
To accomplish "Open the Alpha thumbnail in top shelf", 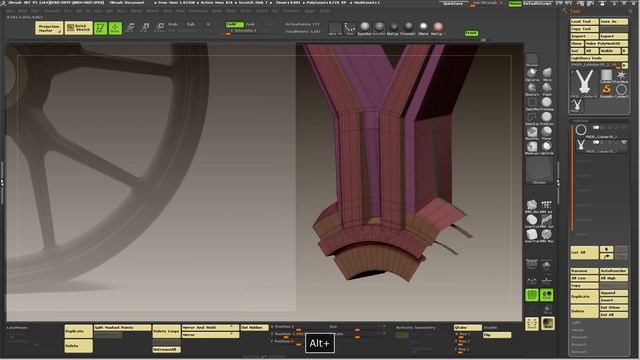I will (x=335, y=28).
